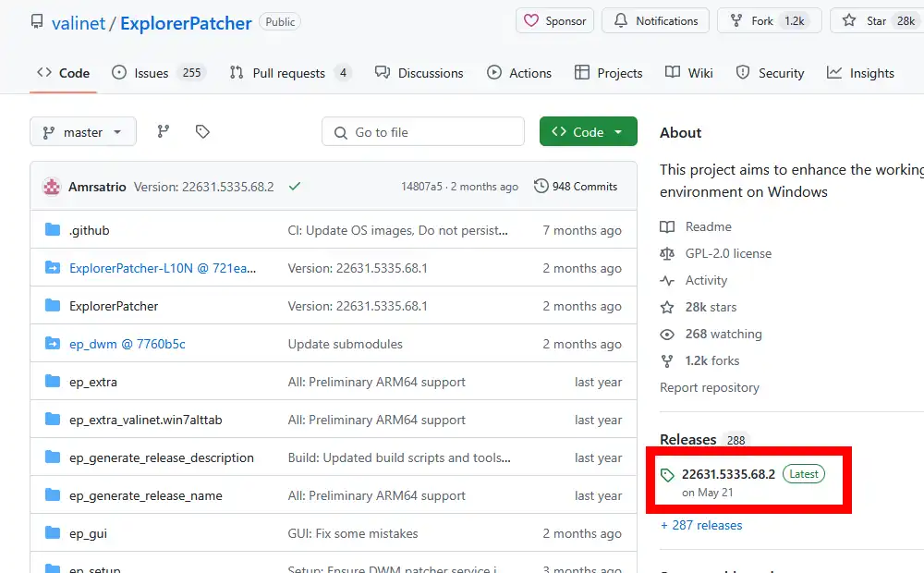Go to the Discussions tab
Screen dimensions: 924x573
(419, 73)
